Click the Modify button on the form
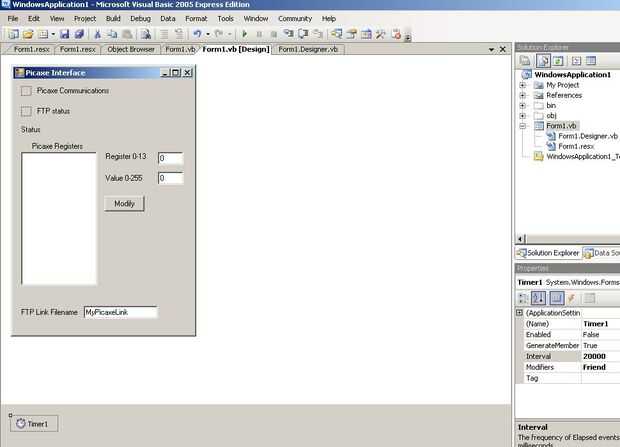620x447 pixels. point(124,204)
